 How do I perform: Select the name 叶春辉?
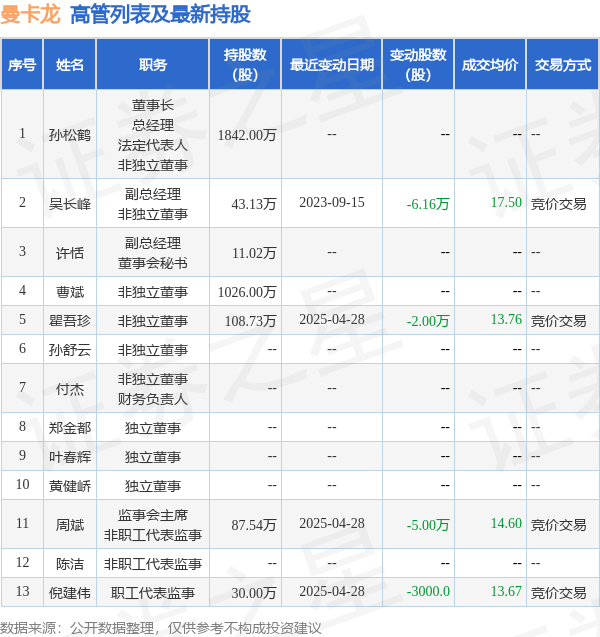69,457
